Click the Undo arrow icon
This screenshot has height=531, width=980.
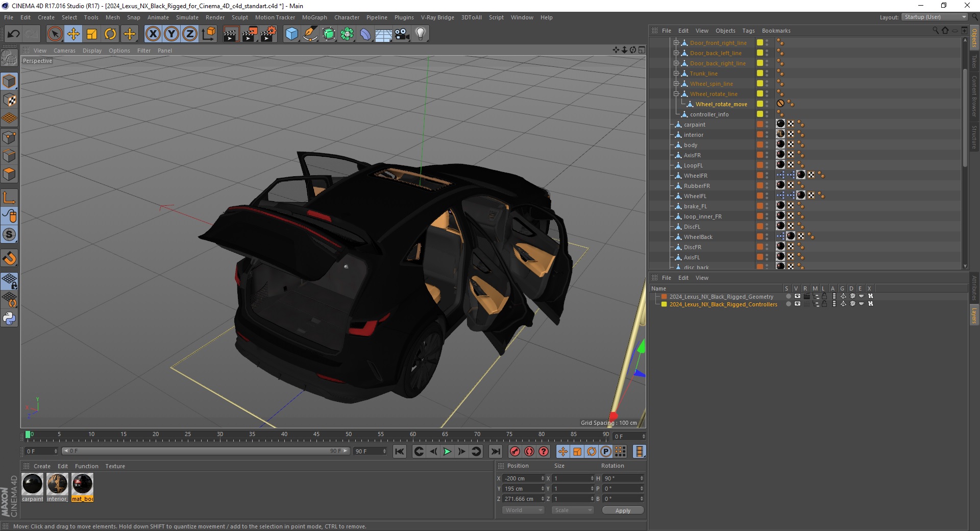point(13,34)
